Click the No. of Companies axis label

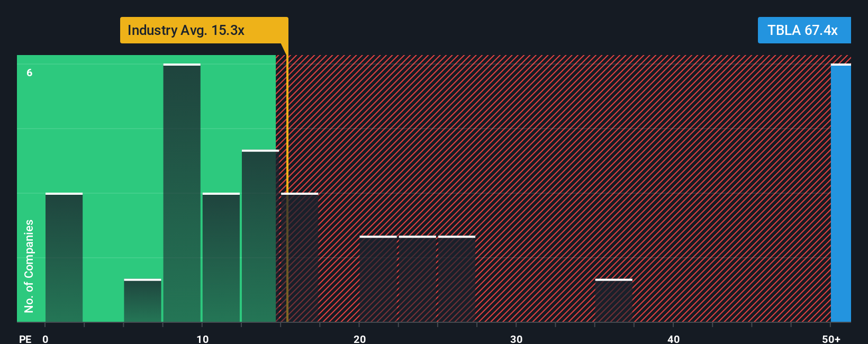pyautogui.click(x=29, y=266)
